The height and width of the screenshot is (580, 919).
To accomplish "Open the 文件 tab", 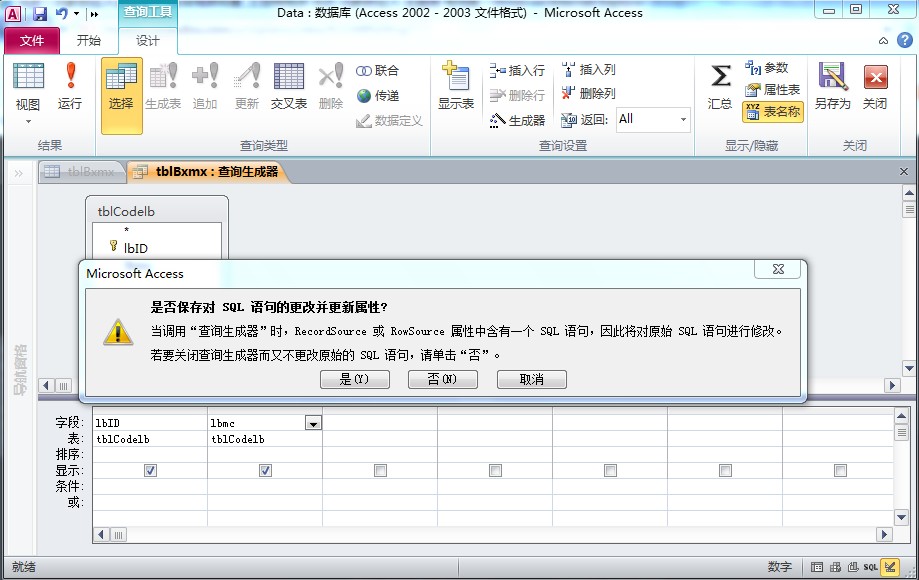I will tap(32, 40).
